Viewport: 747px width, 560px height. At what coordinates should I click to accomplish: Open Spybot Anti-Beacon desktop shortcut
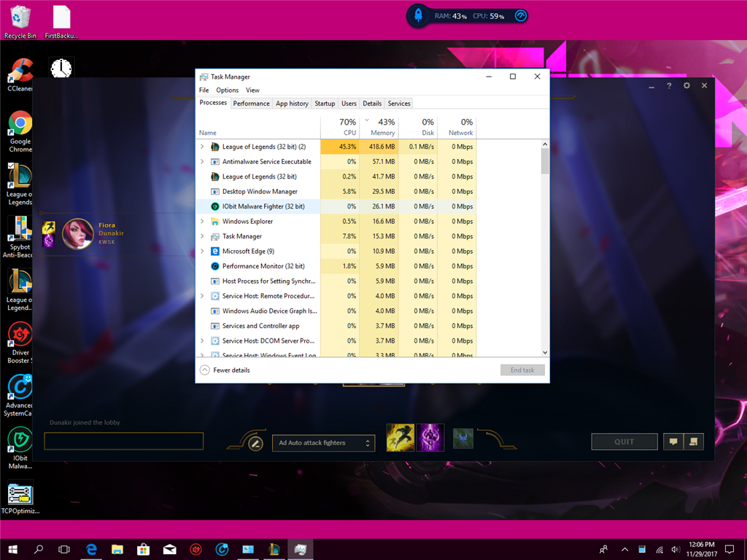(x=19, y=237)
